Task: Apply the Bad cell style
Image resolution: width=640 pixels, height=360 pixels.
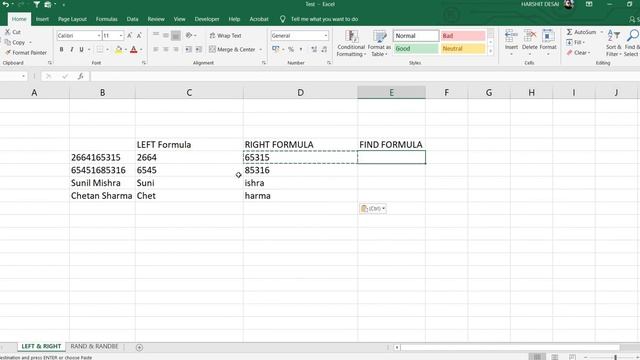Action: click(x=463, y=36)
